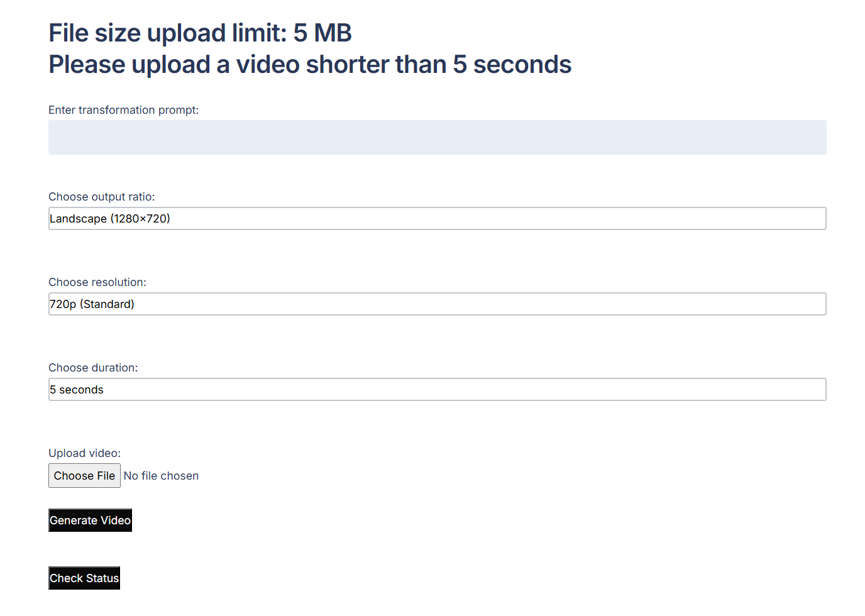
Task: Click the 'Upload video:' label
Action: pyautogui.click(x=84, y=453)
